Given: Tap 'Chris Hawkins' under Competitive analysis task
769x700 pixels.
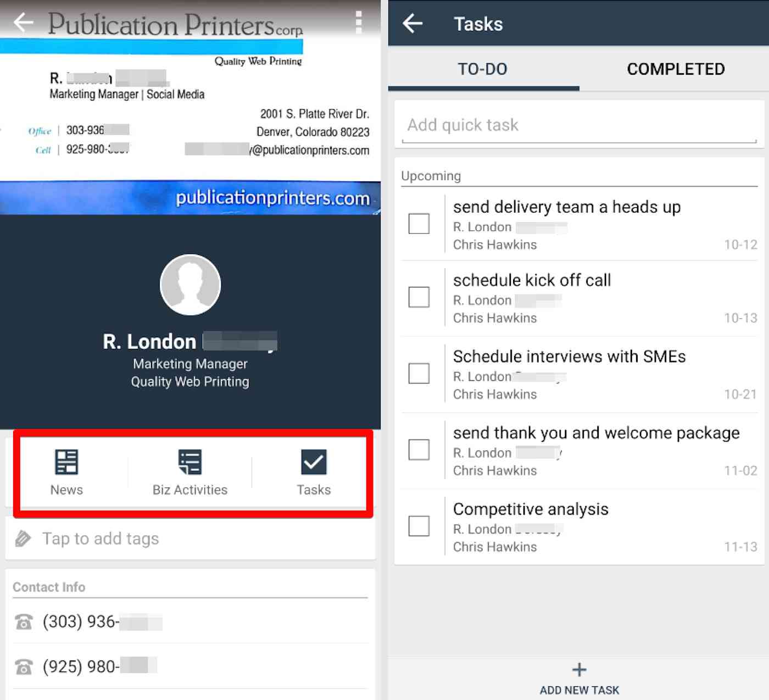Looking at the screenshot, I should [495, 547].
